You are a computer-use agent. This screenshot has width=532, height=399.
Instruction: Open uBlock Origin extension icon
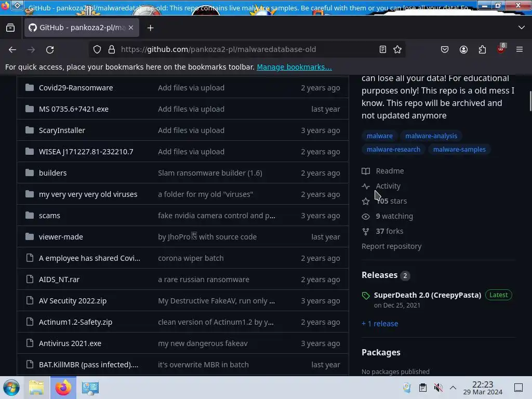coord(501,49)
